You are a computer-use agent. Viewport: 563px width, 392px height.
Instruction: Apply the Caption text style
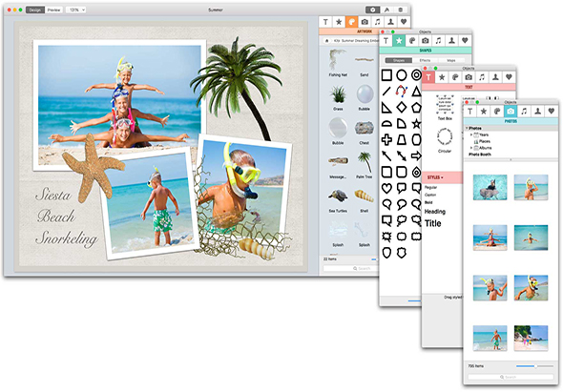(430, 195)
